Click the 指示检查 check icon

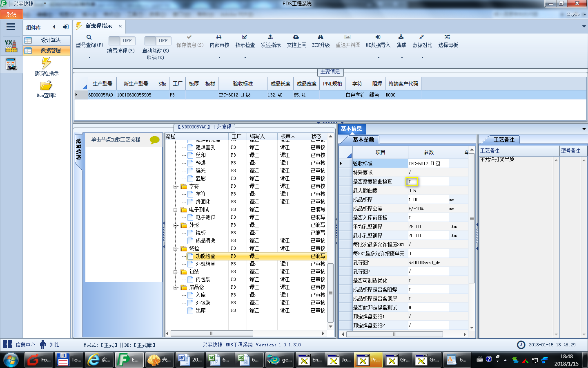click(x=245, y=37)
